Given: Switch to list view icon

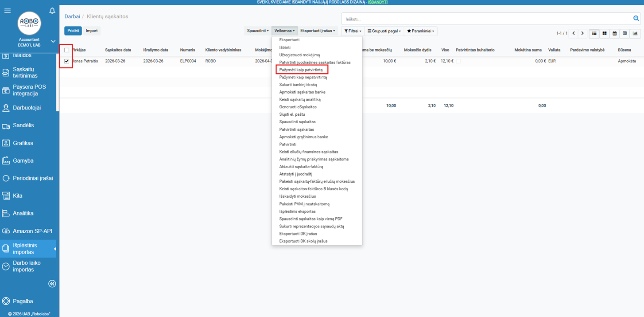Looking at the screenshot, I should click(594, 33).
